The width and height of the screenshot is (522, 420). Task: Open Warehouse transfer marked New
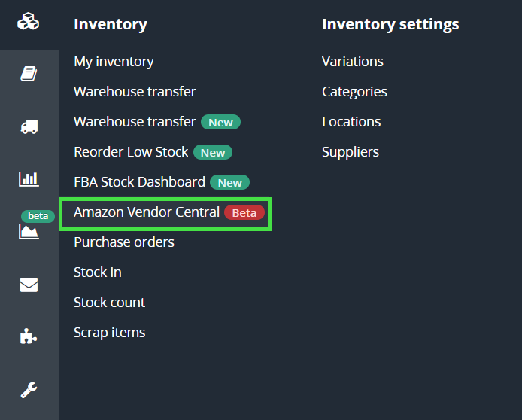point(135,122)
